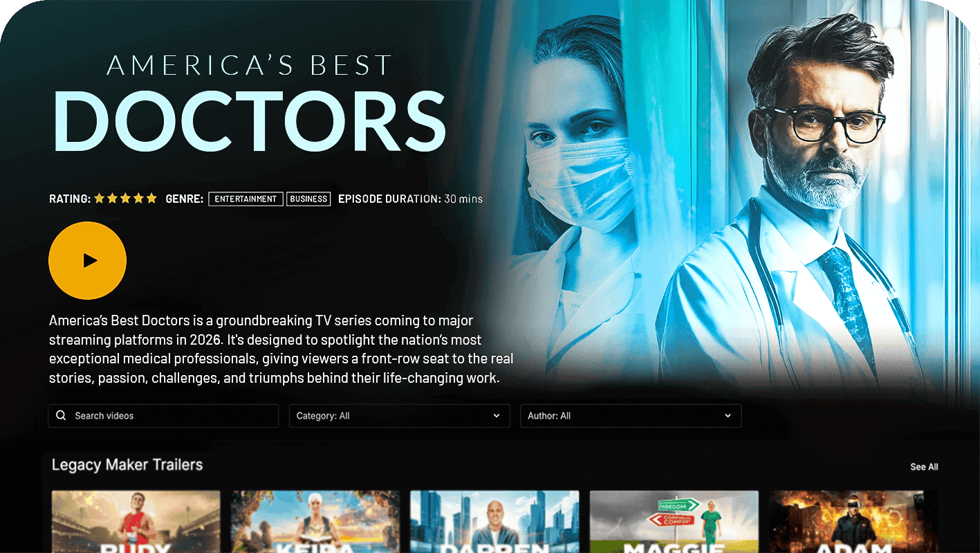This screenshot has width=980, height=553.
Task: Click the Search videos field
Action: pos(163,416)
